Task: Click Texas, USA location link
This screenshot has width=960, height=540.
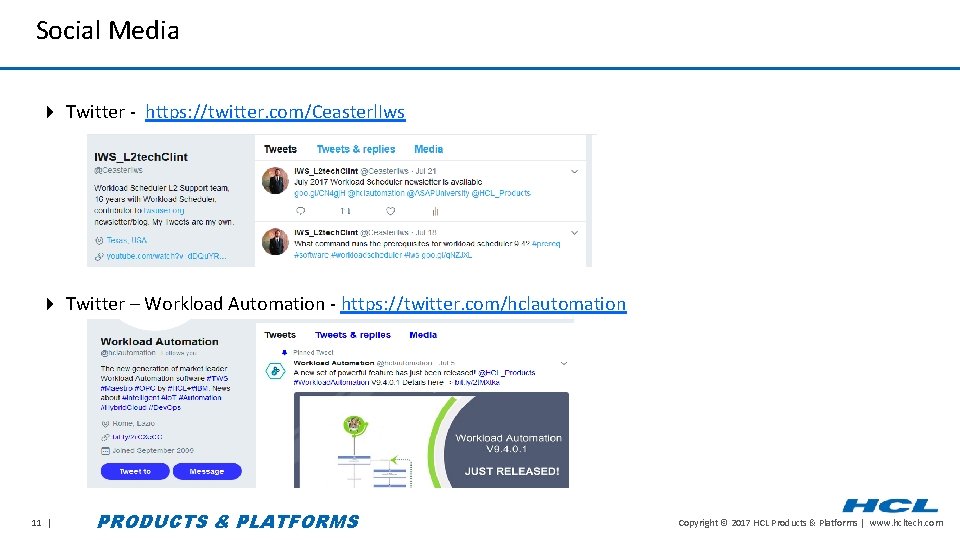Action: pos(127,240)
